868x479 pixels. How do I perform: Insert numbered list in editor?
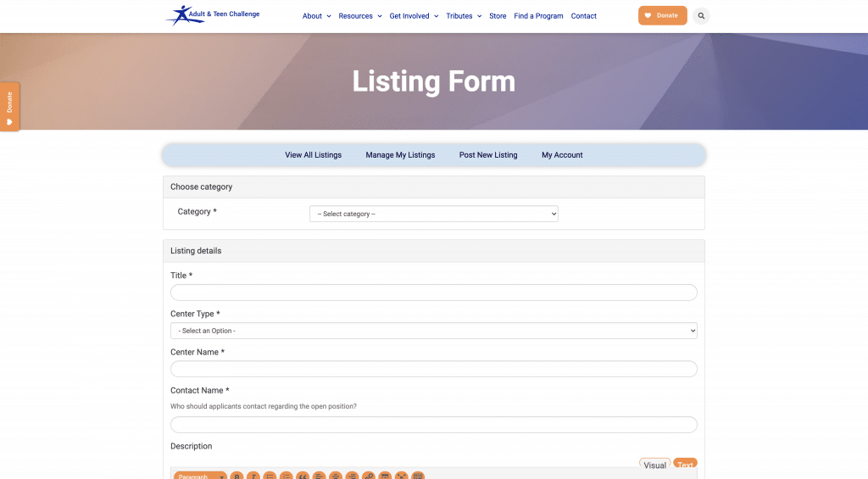point(287,476)
